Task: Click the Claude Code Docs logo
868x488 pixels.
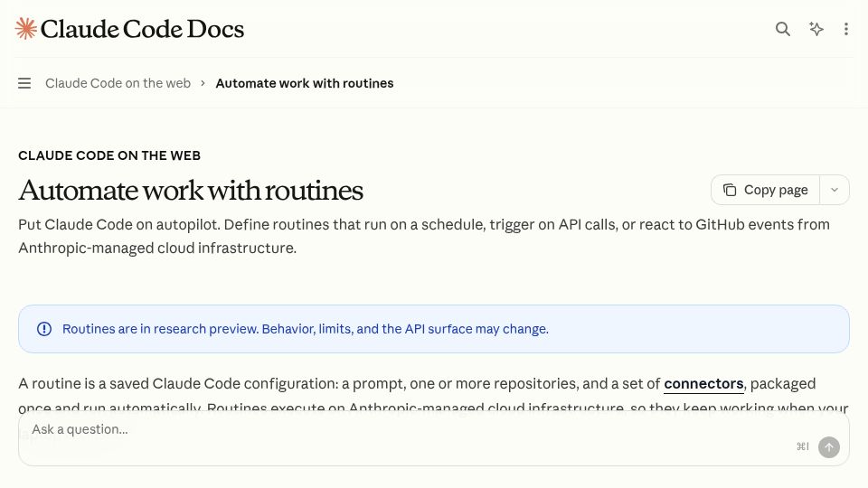Action: [x=129, y=29]
